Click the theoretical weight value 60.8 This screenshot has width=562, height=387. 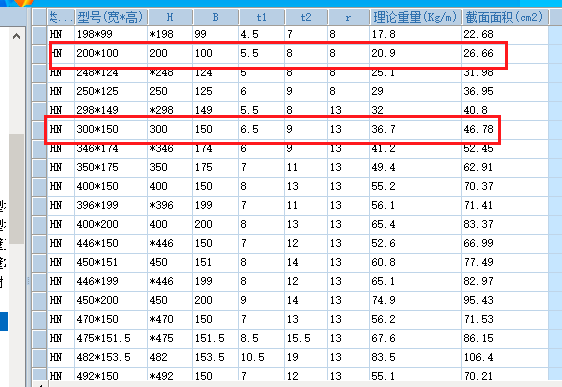point(383,262)
